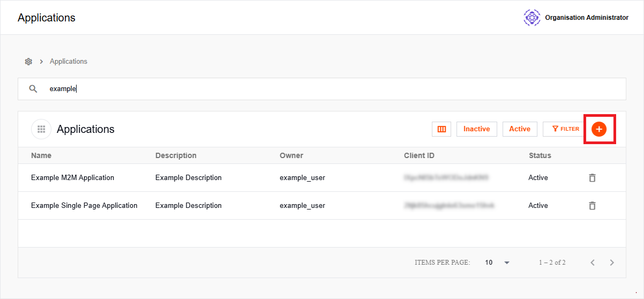Click example_user owner in M2M Application row
Screen dimensions: 644x299
click(x=302, y=178)
